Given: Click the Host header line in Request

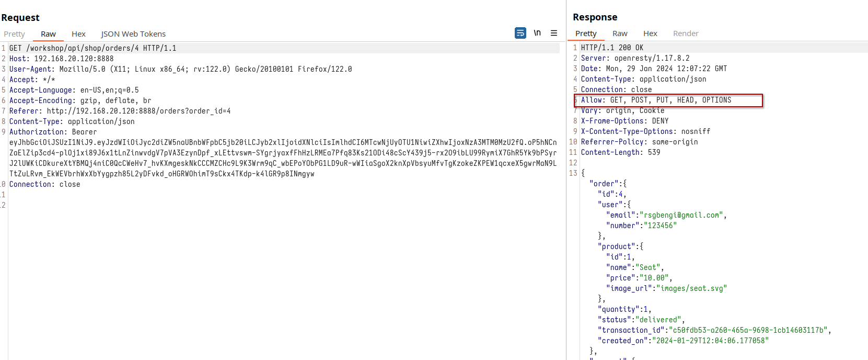Looking at the screenshot, I should coord(61,59).
